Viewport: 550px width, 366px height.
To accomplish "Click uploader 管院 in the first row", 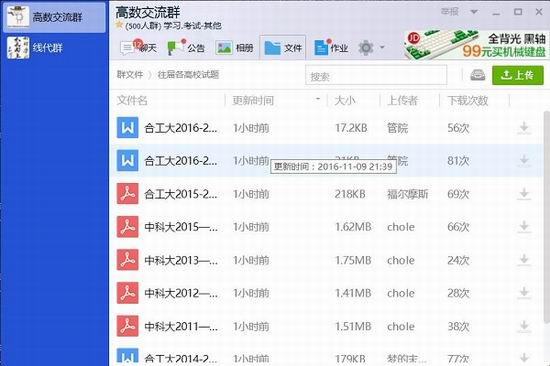I will (x=397, y=128).
